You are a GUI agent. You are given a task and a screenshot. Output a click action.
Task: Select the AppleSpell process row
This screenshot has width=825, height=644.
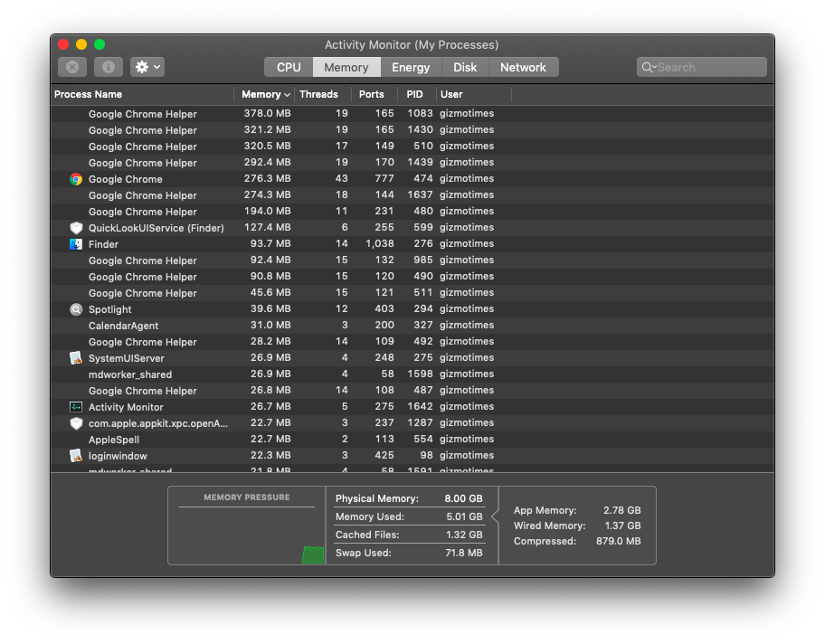tap(412, 440)
